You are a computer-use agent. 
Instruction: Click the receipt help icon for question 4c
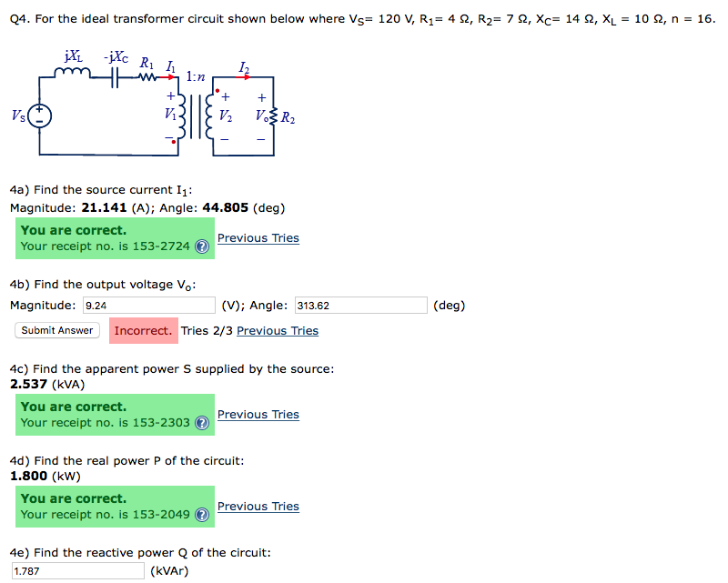201,420
